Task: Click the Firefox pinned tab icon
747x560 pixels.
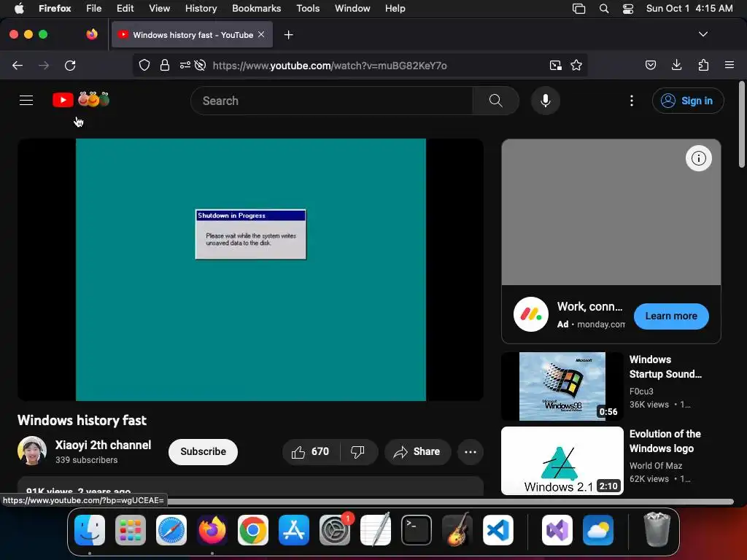Action: pos(92,34)
